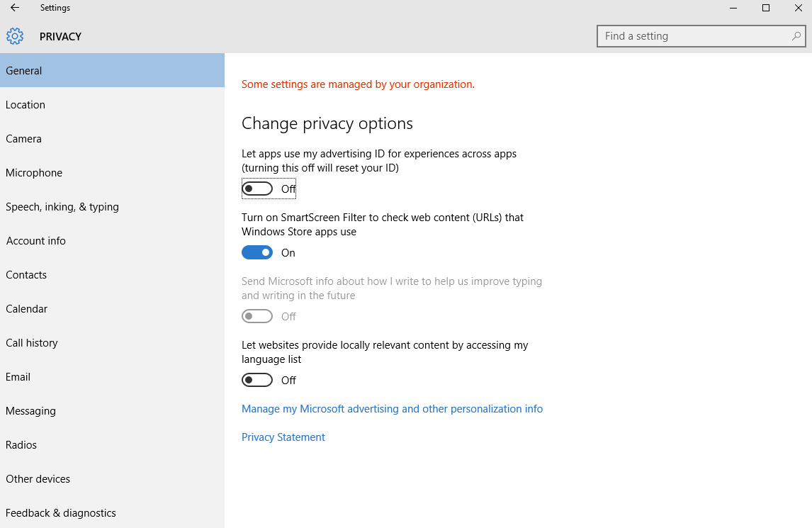The image size is (812, 528).
Task: Open the Location privacy section
Action: [26, 105]
